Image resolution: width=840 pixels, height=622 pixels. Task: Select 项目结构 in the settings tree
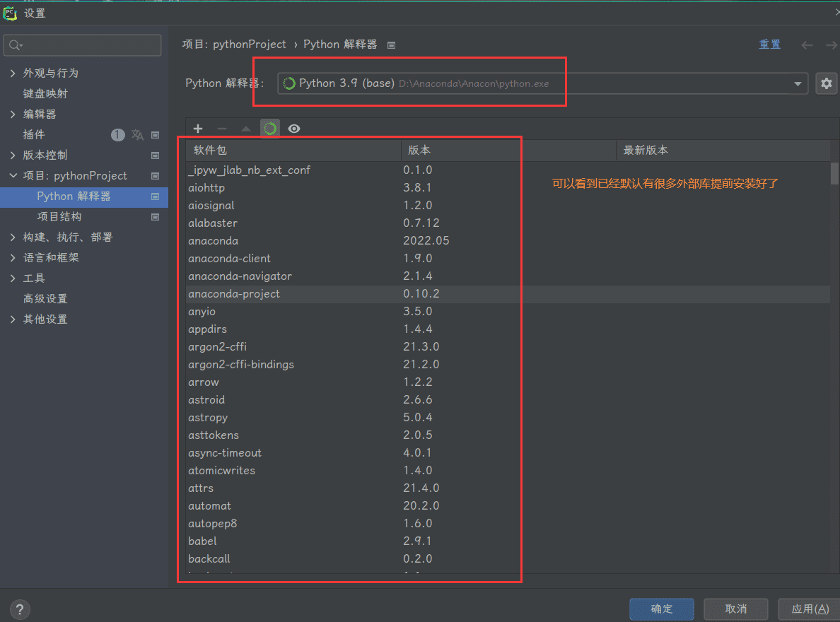point(59,217)
